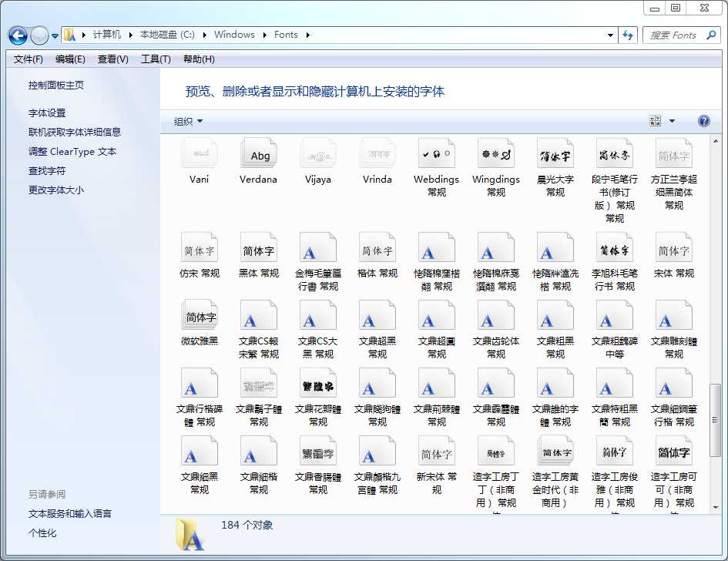Open the 文件(F) menu
Image resolution: width=728 pixels, height=561 pixels.
29,59
